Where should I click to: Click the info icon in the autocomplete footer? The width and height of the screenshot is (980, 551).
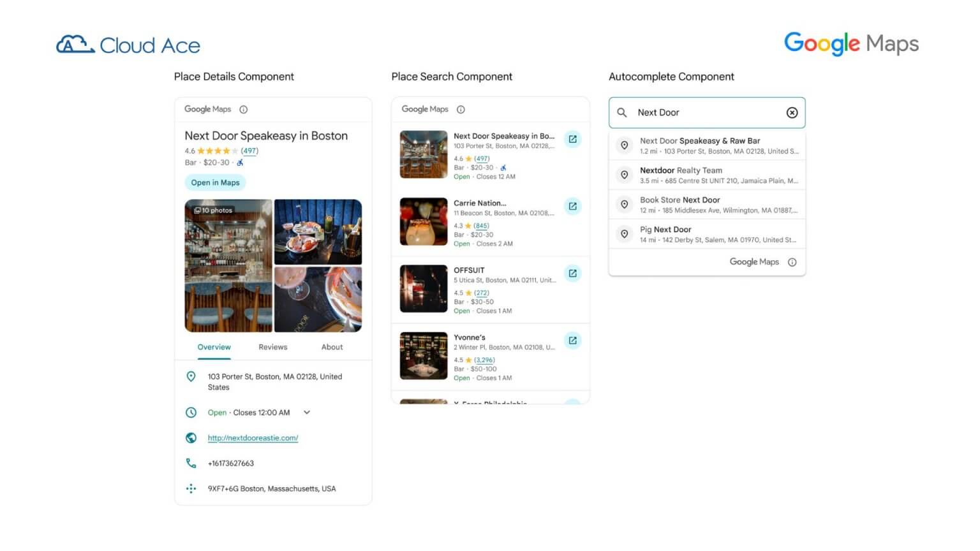tap(792, 262)
